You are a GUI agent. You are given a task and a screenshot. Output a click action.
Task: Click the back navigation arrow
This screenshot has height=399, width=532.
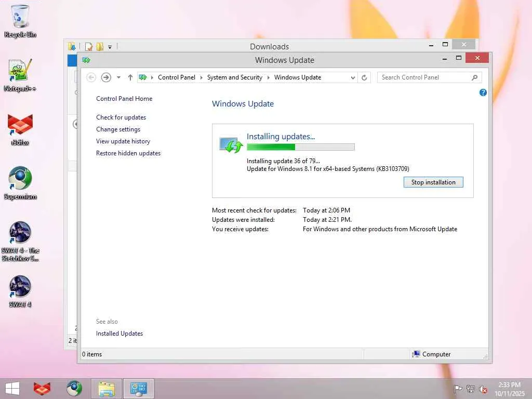click(91, 78)
